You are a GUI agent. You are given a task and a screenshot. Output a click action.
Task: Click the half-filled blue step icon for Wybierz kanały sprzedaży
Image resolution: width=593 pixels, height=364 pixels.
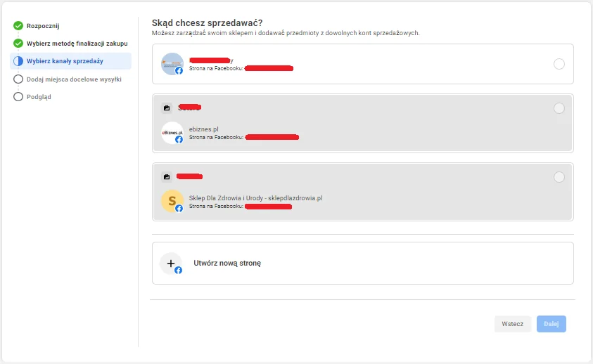pos(18,61)
